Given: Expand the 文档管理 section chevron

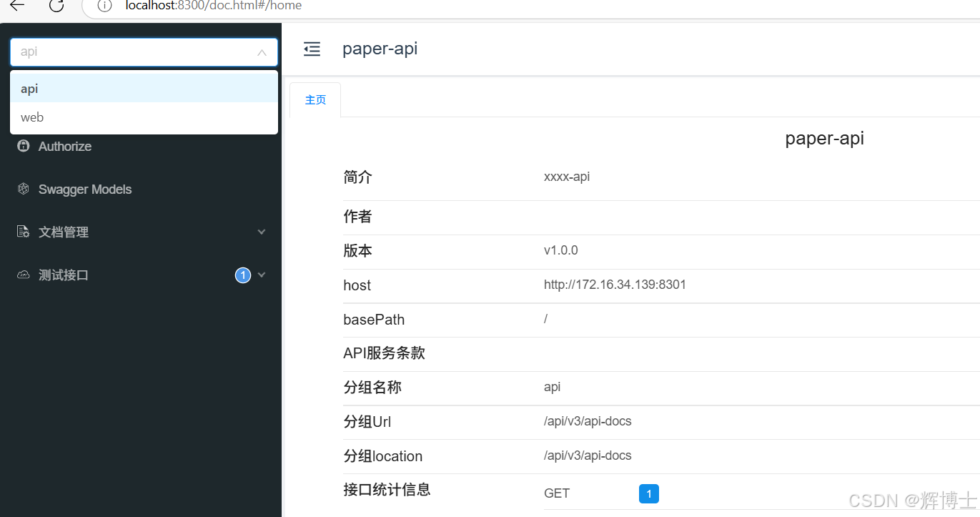Looking at the screenshot, I should tap(261, 232).
